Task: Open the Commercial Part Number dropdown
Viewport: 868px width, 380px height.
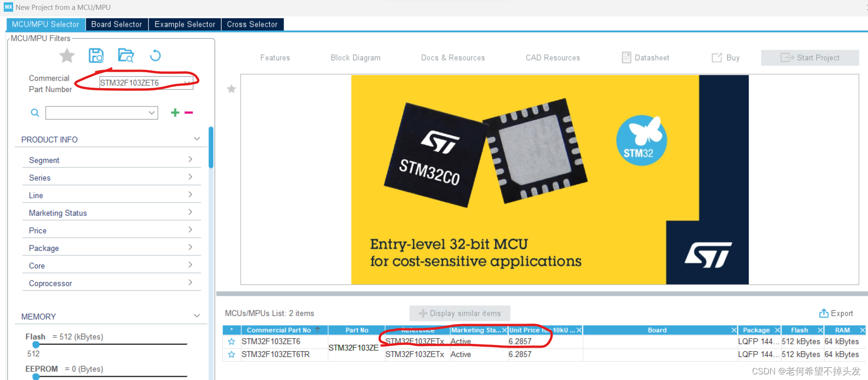Action: point(187,83)
